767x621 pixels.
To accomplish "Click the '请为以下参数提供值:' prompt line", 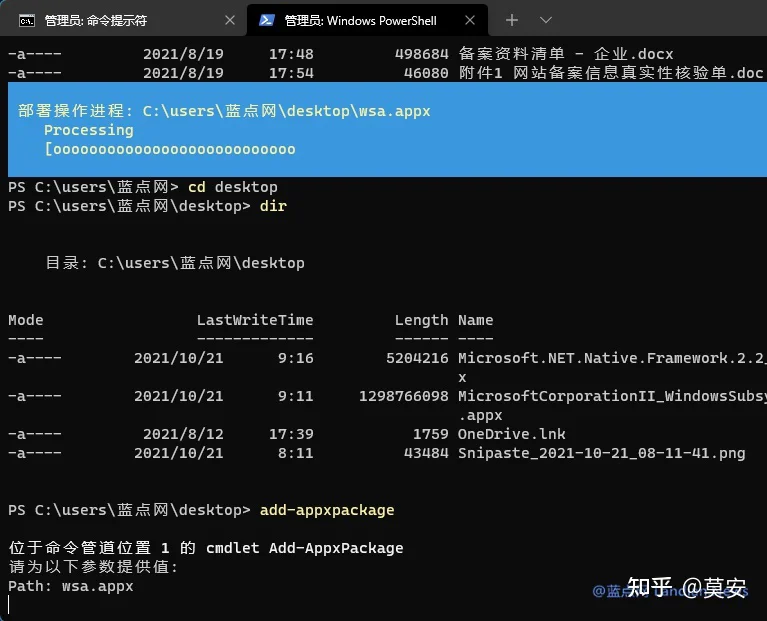I will 93,567.
